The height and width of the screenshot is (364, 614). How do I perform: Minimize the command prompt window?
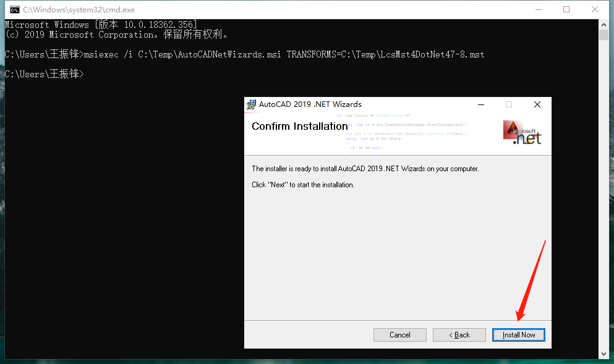pos(540,9)
